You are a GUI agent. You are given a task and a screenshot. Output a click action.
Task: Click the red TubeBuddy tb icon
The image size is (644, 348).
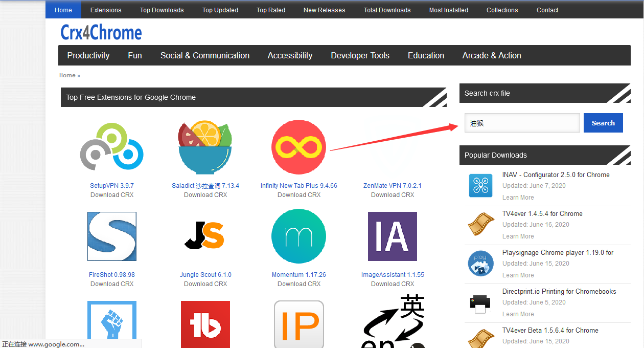[x=205, y=324]
